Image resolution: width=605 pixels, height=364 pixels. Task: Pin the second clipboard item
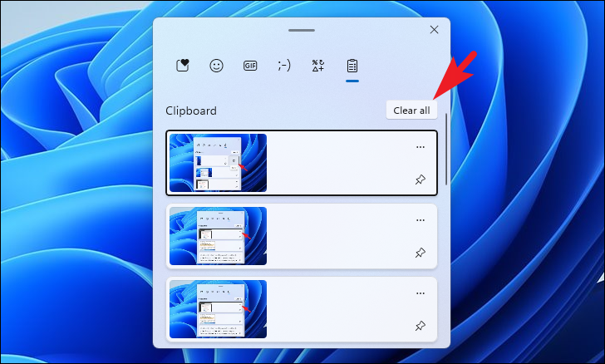(421, 253)
